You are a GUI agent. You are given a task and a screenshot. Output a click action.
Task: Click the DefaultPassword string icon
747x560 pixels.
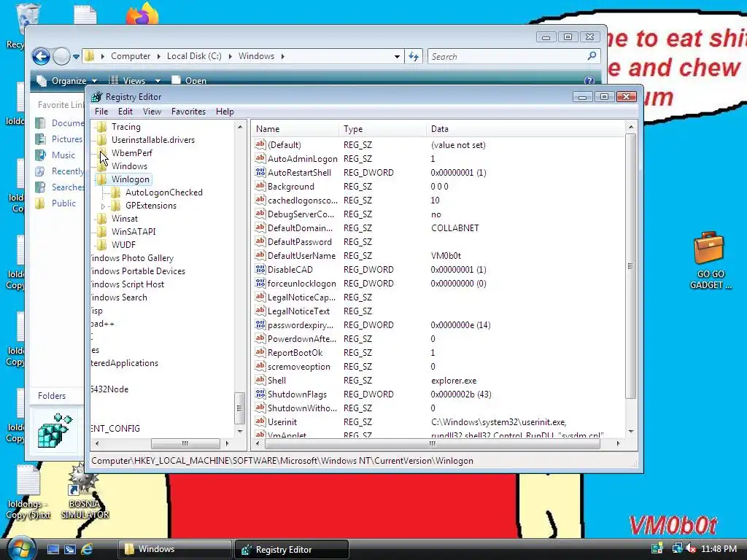[x=260, y=241]
